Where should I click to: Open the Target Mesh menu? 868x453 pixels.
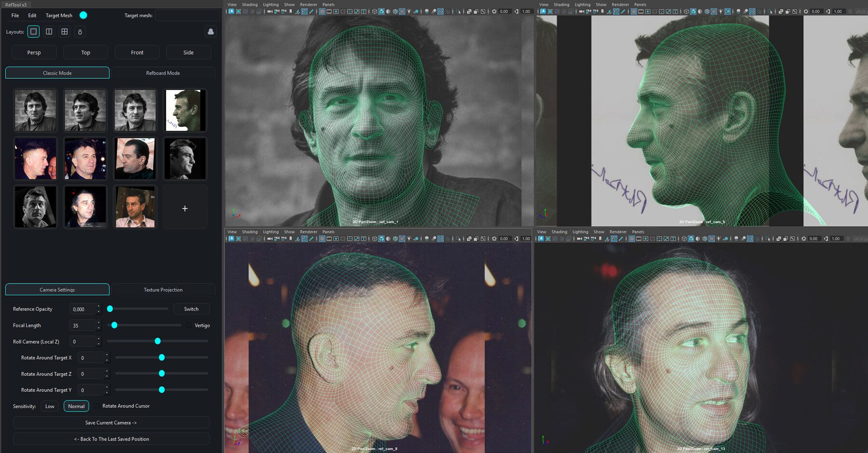pyautogui.click(x=59, y=15)
